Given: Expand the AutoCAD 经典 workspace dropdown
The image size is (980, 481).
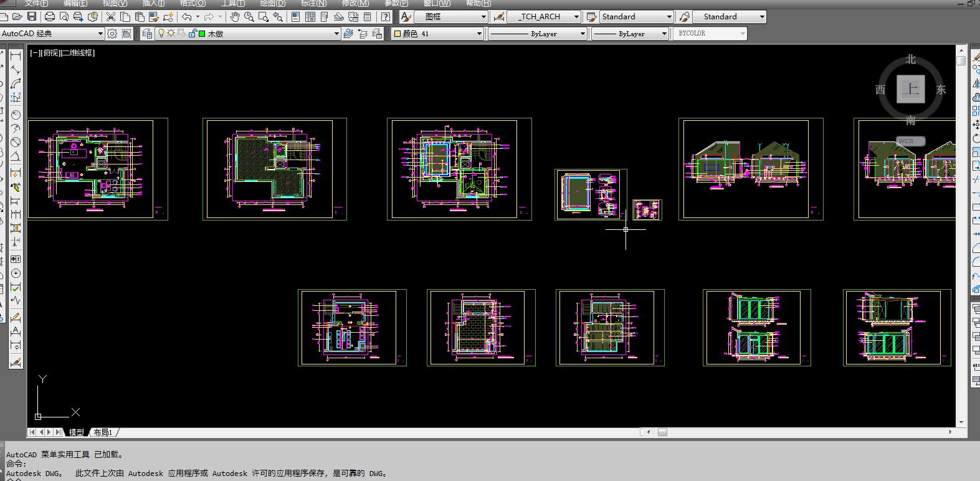Looking at the screenshot, I should [100, 34].
